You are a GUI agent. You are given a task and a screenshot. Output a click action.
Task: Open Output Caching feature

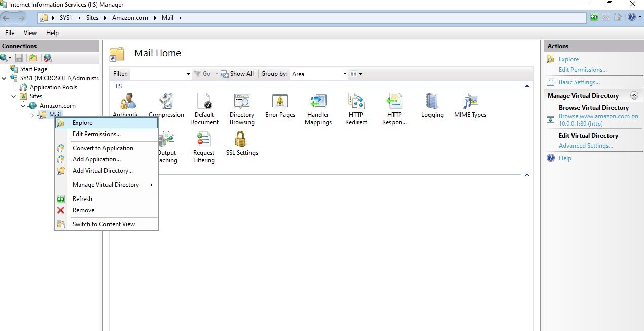tap(167, 147)
